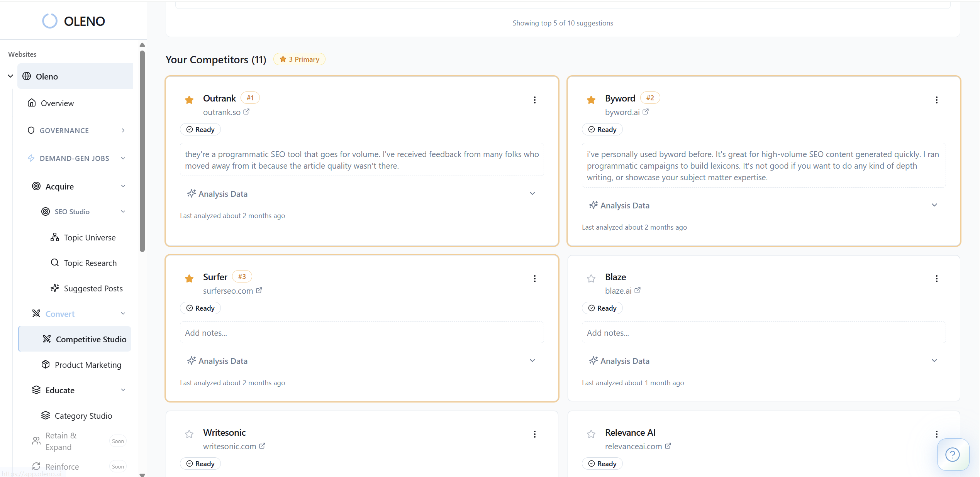Star Writesonic as a primary competitor
This screenshot has height=477, width=980.
pos(189,434)
